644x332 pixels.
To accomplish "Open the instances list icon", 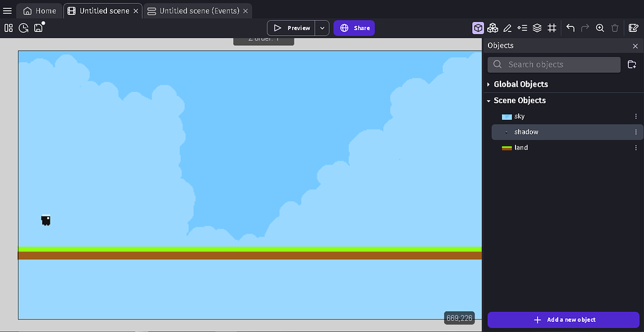I will click(523, 28).
